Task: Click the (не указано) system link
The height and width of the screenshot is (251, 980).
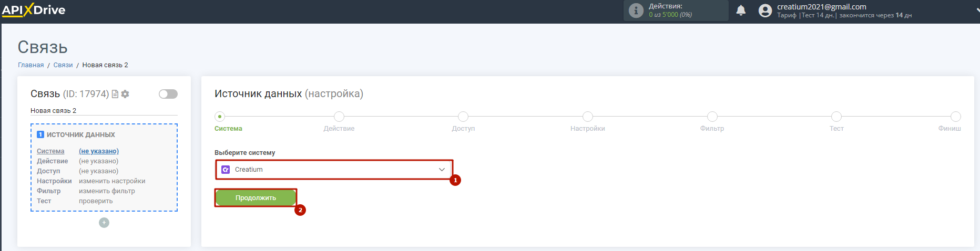Action: (99, 151)
